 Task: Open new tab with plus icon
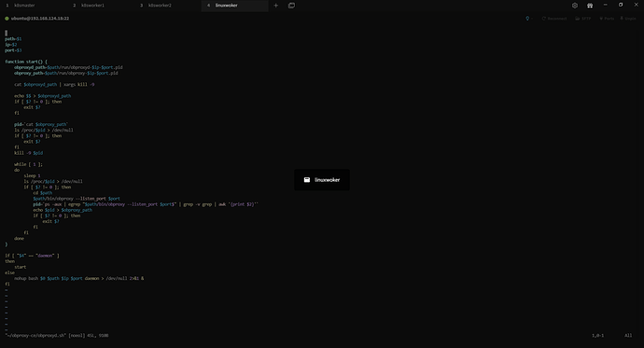point(276,6)
